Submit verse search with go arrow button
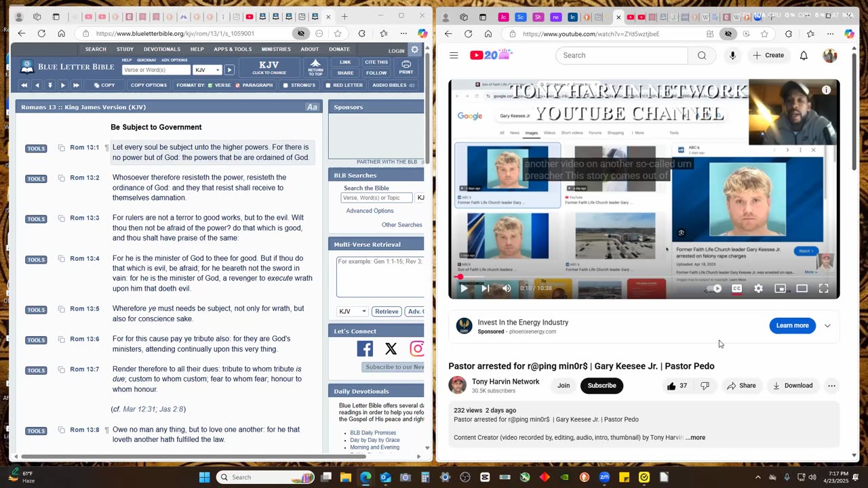This screenshot has width=868, height=488. tap(229, 70)
